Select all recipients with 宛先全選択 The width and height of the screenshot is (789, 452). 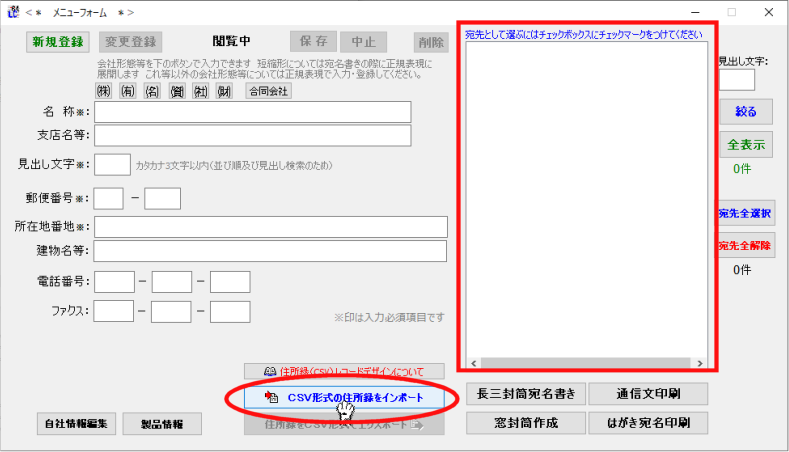point(745,213)
